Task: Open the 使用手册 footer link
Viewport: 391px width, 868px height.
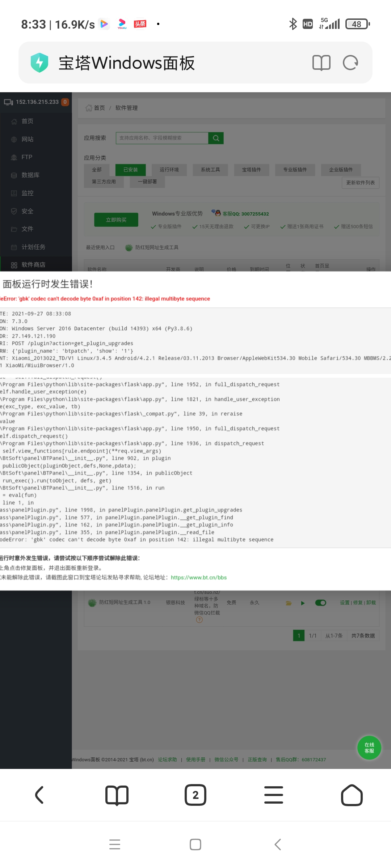Action: point(195,759)
